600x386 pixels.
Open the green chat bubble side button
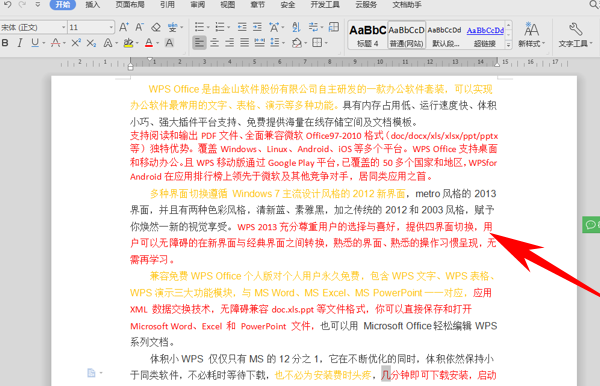591,224
